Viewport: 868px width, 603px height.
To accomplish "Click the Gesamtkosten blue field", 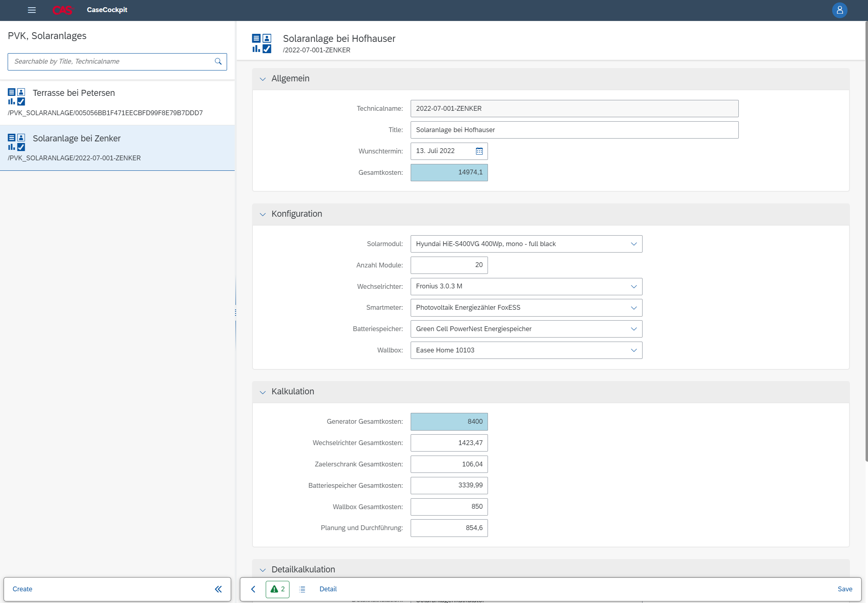I will (x=449, y=172).
